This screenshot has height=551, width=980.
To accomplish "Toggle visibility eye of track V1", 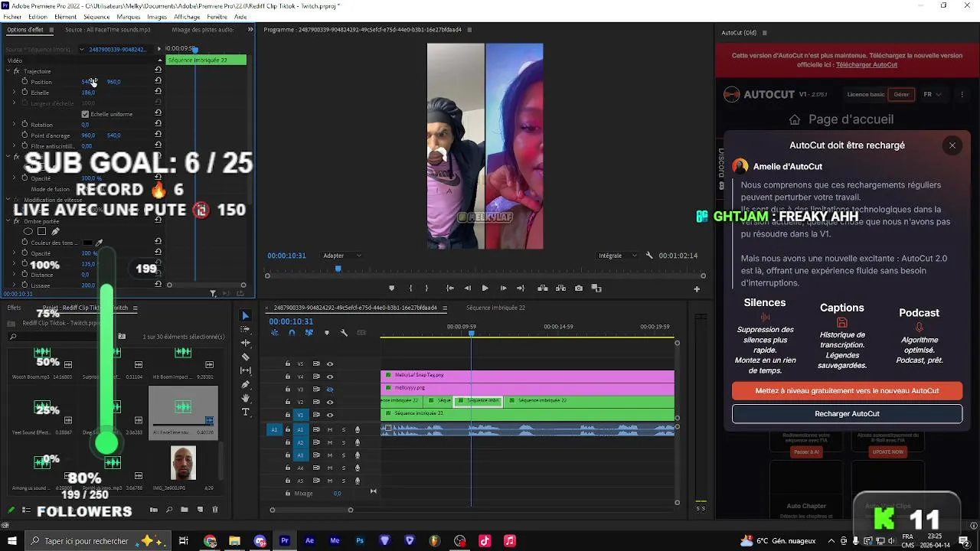I will [x=330, y=414].
